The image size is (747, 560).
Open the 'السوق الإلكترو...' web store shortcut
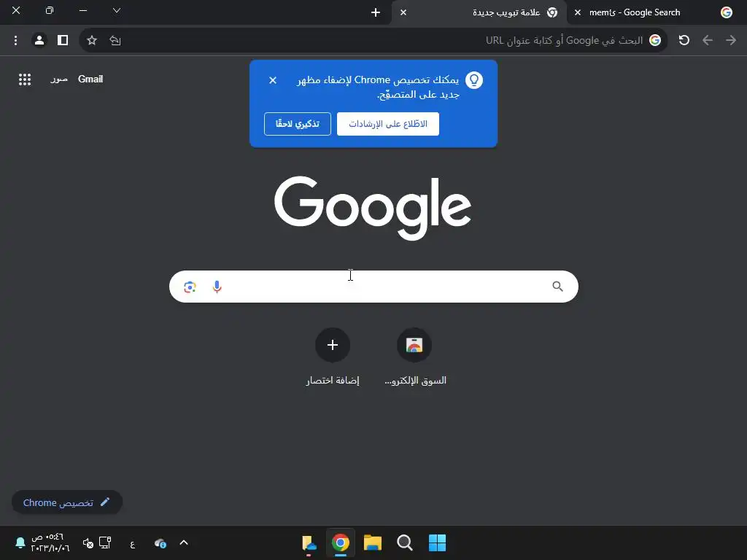pos(414,357)
